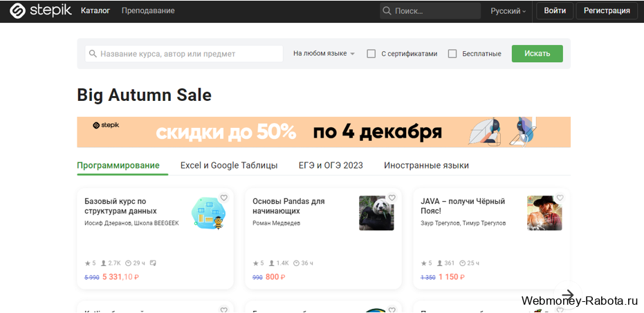Click learners icon on Базовый курс card
This screenshot has width=644, height=313.
104,263
